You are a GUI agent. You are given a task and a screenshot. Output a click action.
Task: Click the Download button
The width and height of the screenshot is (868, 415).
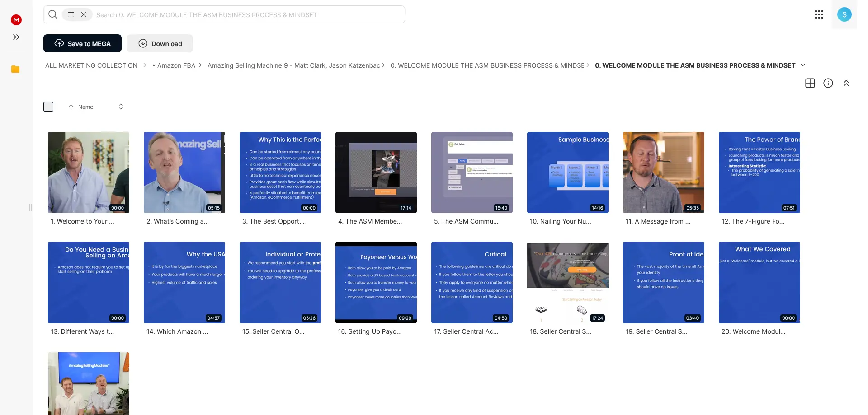tap(160, 43)
